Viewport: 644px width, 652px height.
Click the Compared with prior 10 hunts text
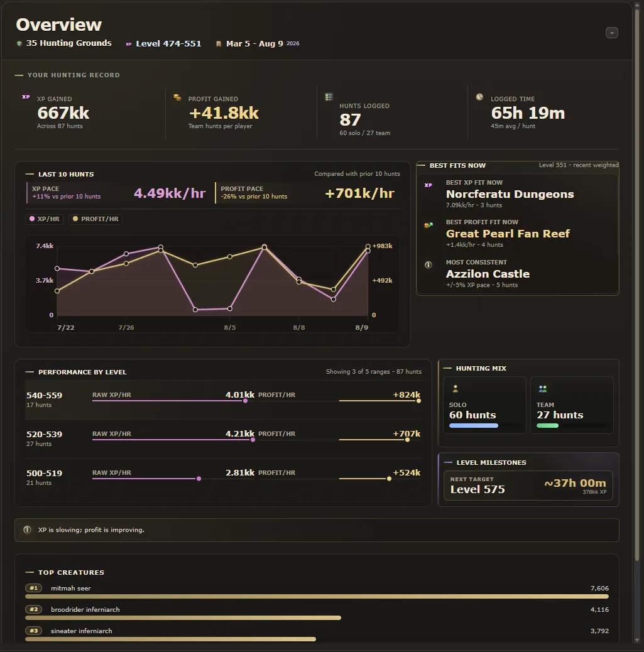[x=357, y=174]
